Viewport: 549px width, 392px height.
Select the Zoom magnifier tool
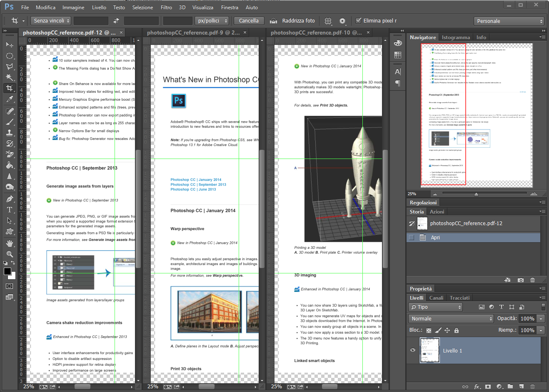point(10,254)
